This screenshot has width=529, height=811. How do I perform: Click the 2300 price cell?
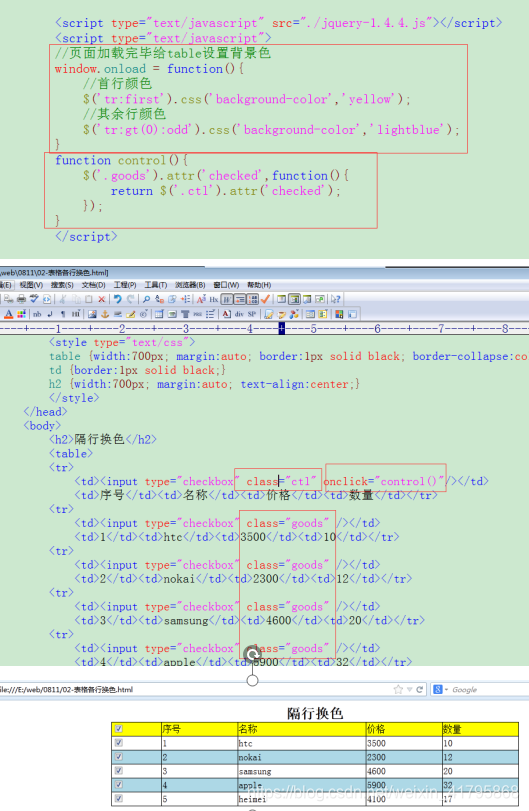[x=404, y=757]
